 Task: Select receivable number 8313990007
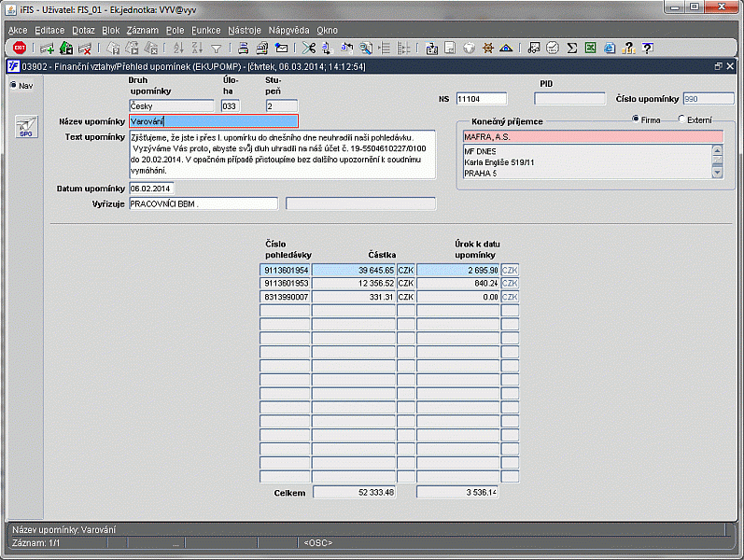tap(285, 297)
